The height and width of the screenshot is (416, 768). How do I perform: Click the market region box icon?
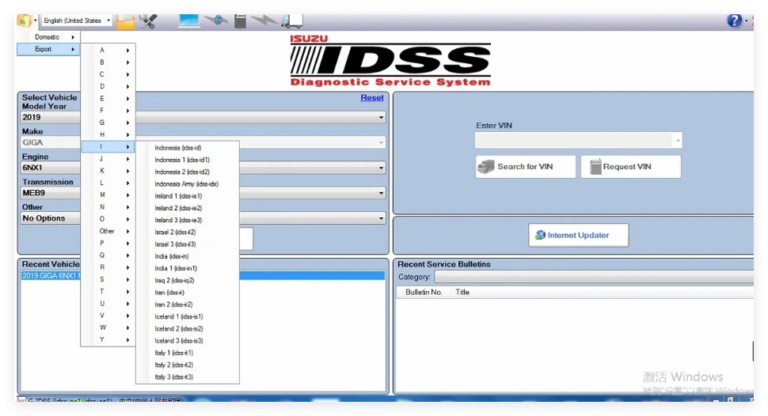[24, 21]
